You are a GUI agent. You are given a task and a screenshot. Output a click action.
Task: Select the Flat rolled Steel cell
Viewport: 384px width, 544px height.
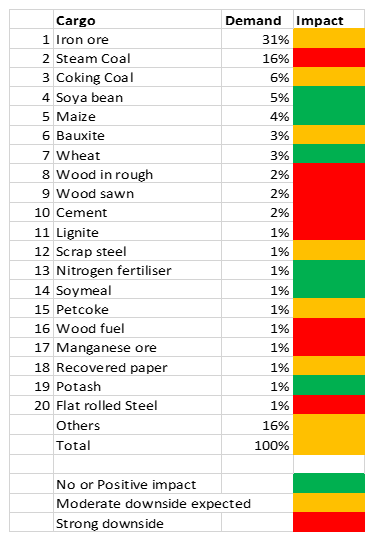(x=137, y=405)
